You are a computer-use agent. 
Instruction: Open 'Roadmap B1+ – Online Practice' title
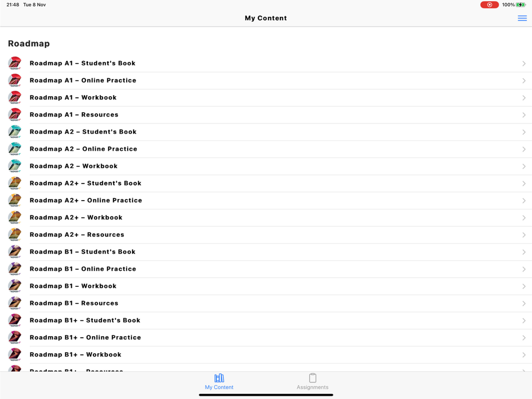pyautogui.click(x=85, y=337)
